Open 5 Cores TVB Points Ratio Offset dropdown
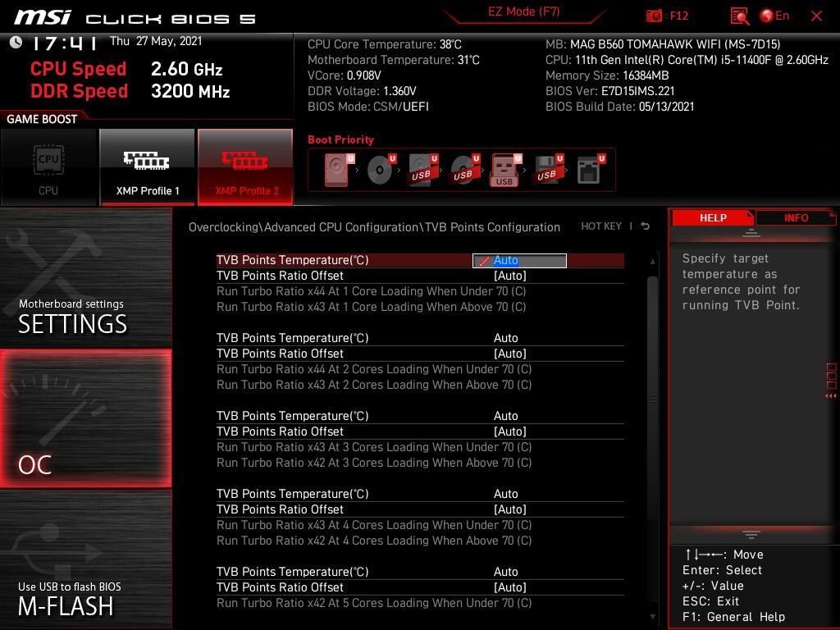Viewport: 840px width, 630px height. pyautogui.click(x=420, y=587)
